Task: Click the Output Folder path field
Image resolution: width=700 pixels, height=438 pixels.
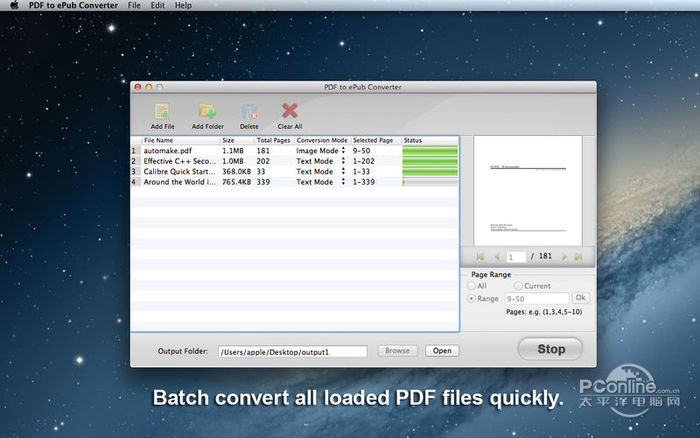Action: click(x=292, y=352)
